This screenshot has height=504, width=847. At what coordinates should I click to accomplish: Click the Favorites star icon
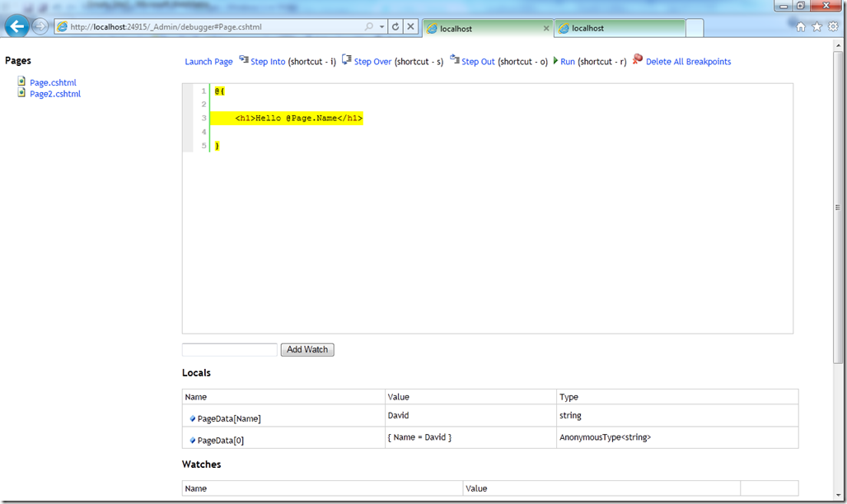click(x=817, y=26)
